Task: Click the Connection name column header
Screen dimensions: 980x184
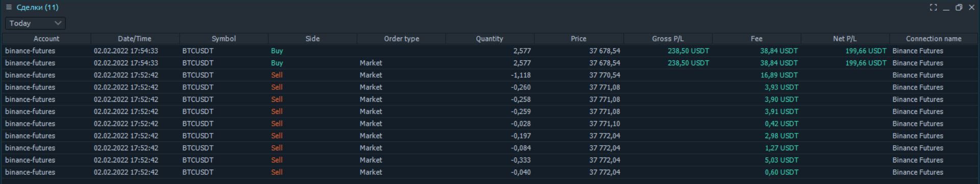Action: coord(934,38)
